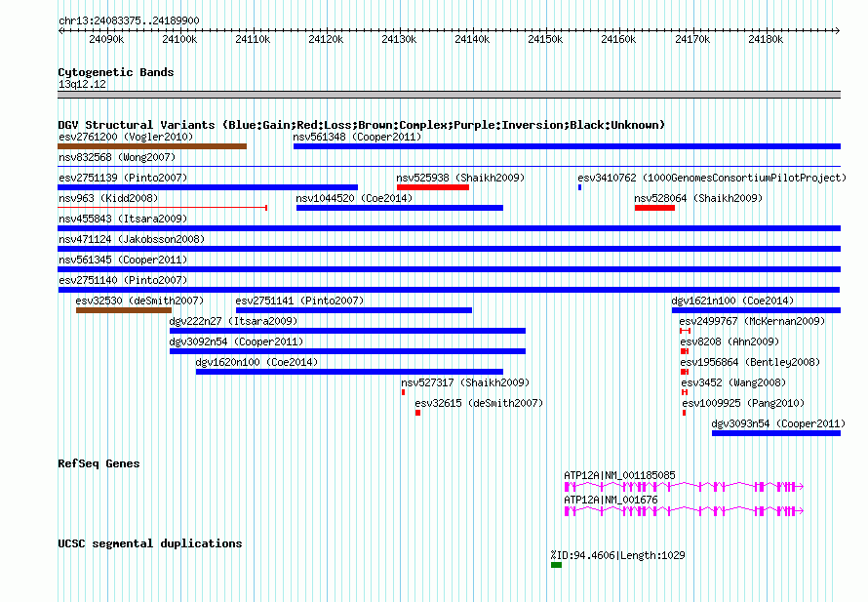Click the ATP12A NM_001676 magenta gene model
Screen dimensions: 868x602
pos(684,511)
